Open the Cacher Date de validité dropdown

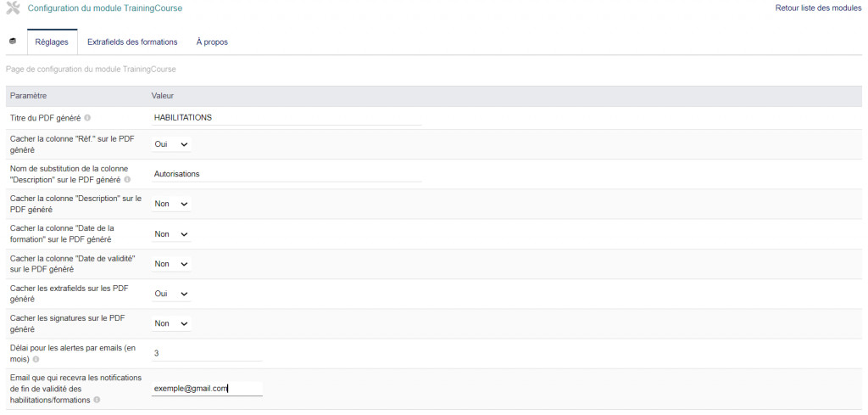pyautogui.click(x=172, y=264)
